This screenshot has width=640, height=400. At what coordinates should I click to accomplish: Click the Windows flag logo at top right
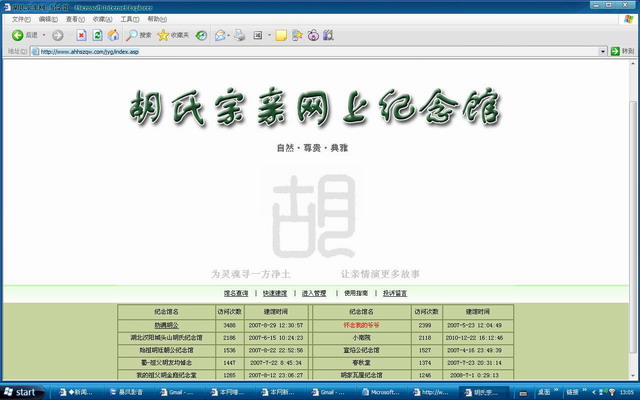click(x=629, y=19)
